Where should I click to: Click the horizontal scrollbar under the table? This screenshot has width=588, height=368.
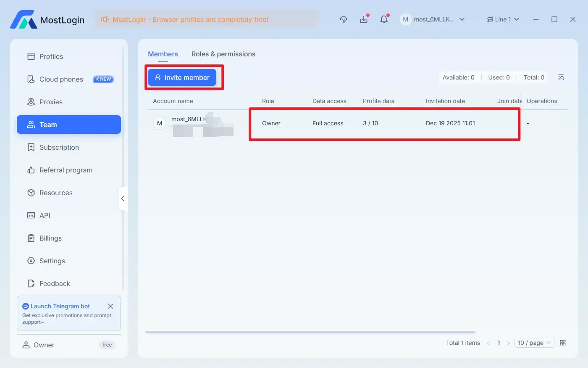[310, 332]
